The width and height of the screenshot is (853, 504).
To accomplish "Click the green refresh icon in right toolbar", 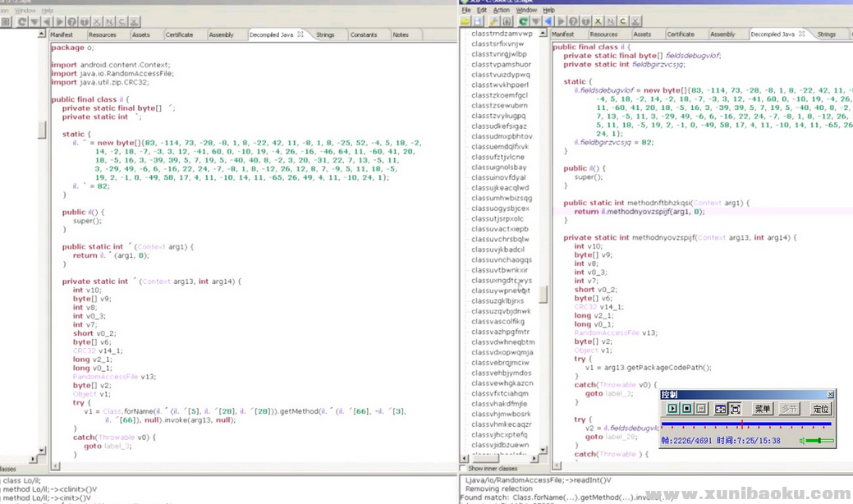I will (x=523, y=21).
